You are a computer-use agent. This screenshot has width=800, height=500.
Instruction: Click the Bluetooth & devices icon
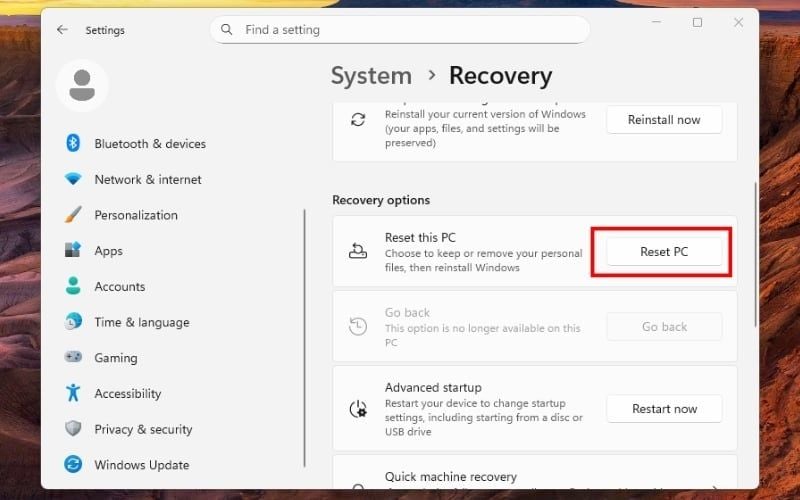pos(73,143)
